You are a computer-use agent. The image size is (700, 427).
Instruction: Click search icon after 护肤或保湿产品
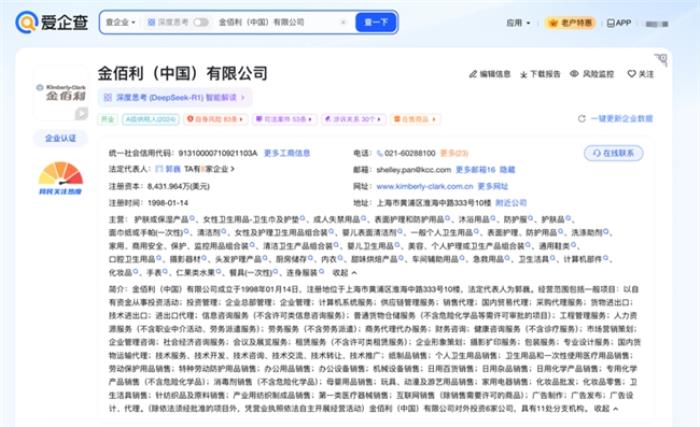[192, 218]
